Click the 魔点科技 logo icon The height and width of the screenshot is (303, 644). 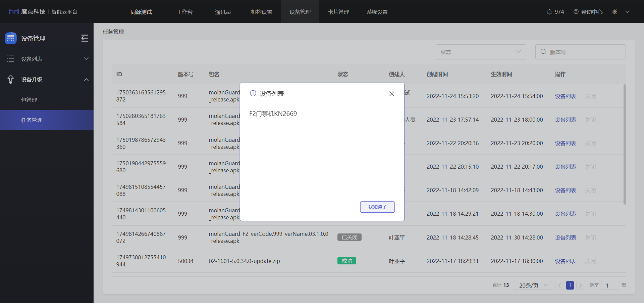pyautogui.click(x=14, y=12)
